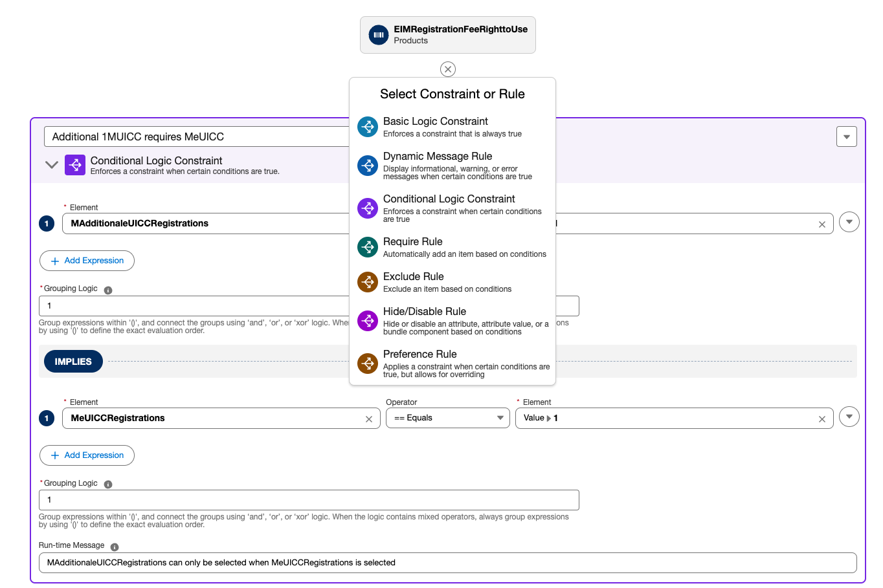Click the expression number 1 badge in the condition row
Viewport: 883px width, 588px height.
point(47,224)
